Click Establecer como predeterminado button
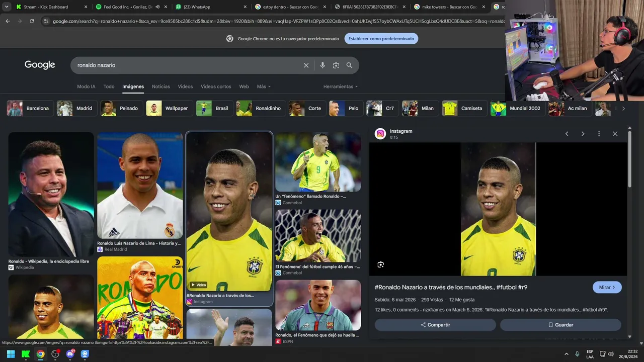Image resolution: width=644 pixels, height=362 pixels. (x=381, y=39)
